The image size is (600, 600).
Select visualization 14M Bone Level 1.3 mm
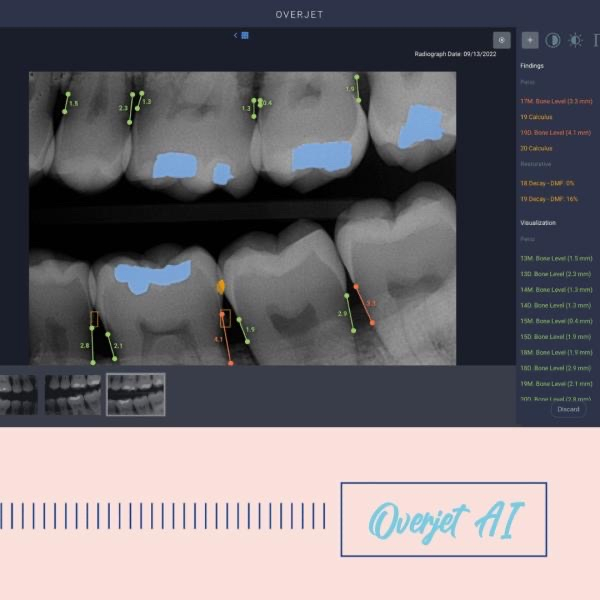click(x=556, y=290)
